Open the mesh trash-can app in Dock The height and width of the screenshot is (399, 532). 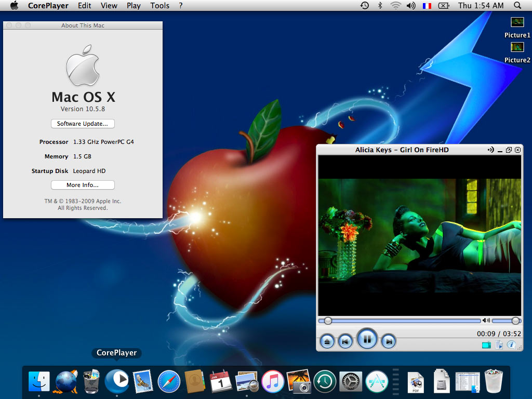coord(91,381)
